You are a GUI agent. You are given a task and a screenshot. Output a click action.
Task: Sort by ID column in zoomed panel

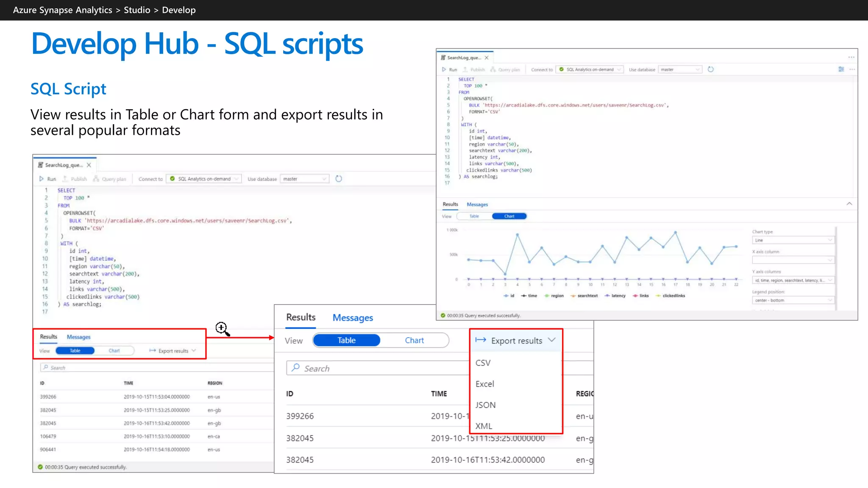[x=289, y=394]
